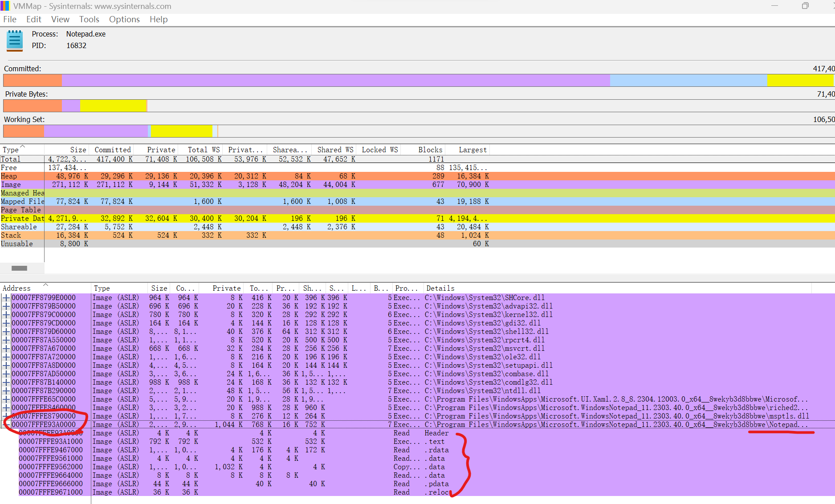
Task: Expand the msvcrt.dll image entry
Action: 6,348
